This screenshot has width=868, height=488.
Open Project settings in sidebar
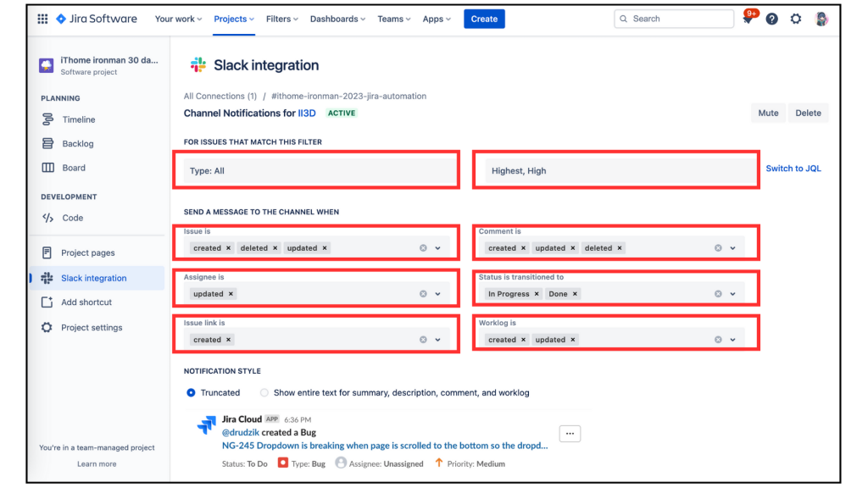[x=98, y=328]
